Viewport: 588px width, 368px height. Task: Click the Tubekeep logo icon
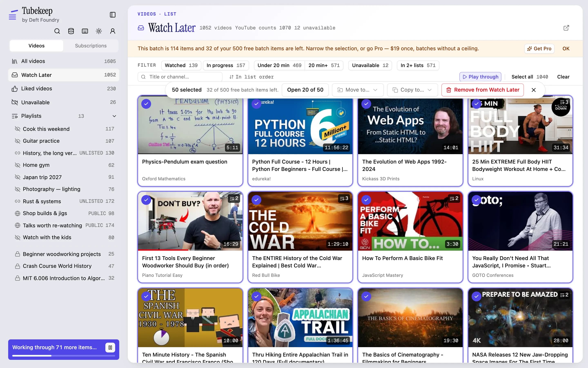[x=13, y=15]
